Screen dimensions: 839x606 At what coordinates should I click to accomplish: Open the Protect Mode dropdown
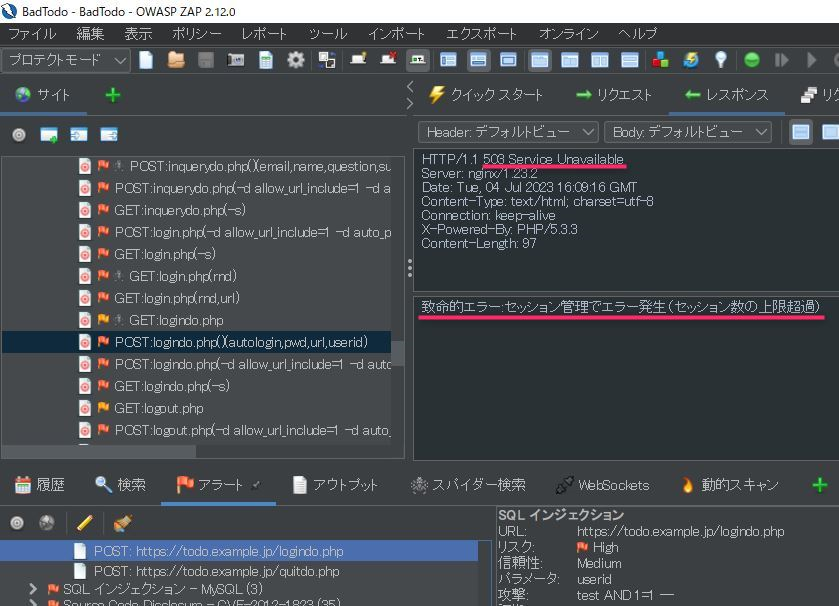(x=66, y=60)
